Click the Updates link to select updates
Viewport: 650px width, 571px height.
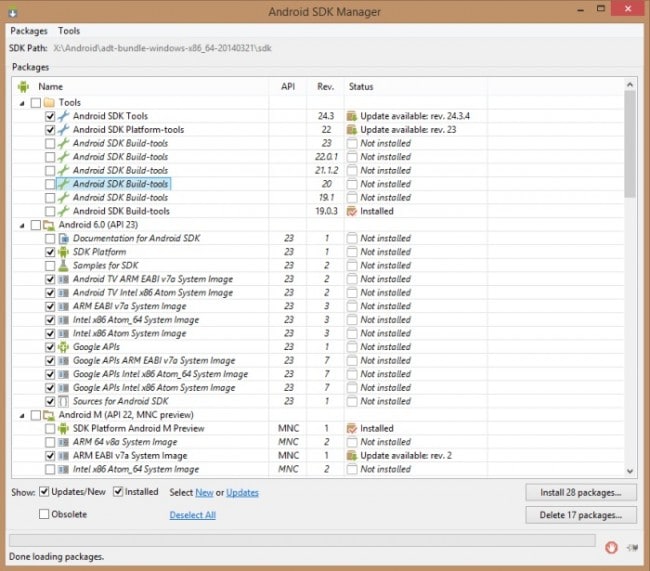[x=243, y=493]
